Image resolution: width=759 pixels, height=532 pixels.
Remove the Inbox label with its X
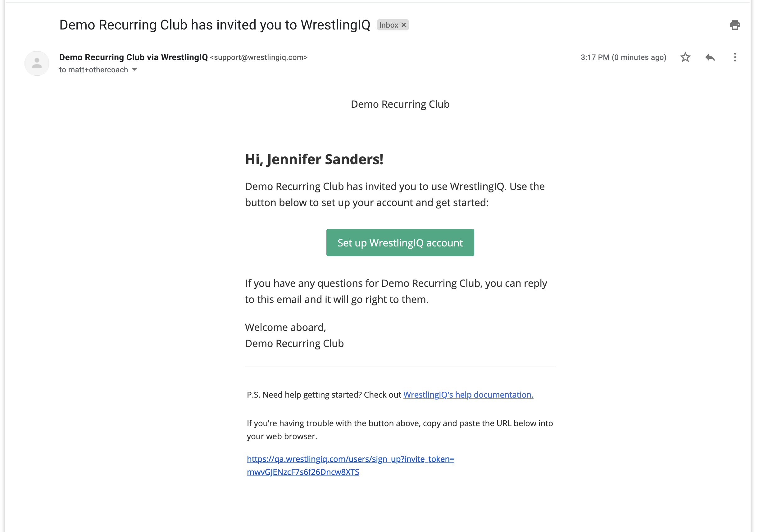(404, 25)
